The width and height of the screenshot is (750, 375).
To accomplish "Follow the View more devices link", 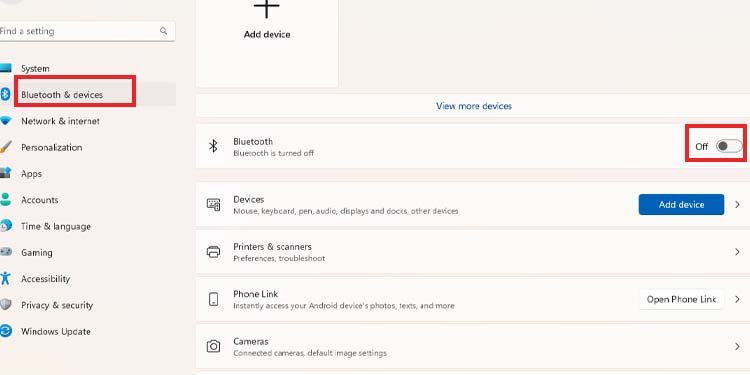I will 474,106.
